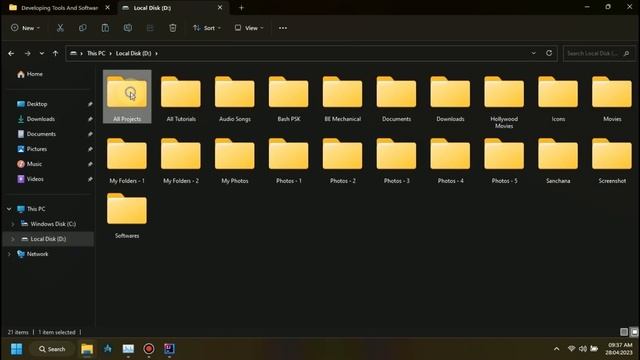Switch to large icons view in status bar
Image resolution: width=640 pixels, height=360 pixels.
[634, 332]
